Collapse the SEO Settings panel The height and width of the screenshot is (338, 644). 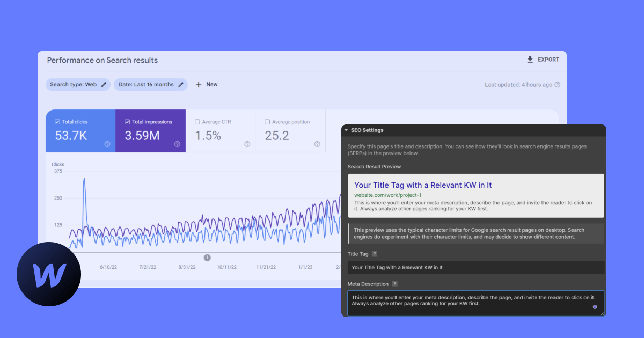(346, 130)
